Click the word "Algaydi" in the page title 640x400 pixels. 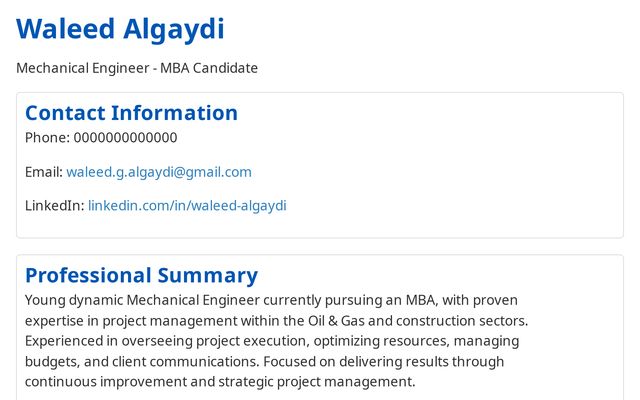(173, 29)
